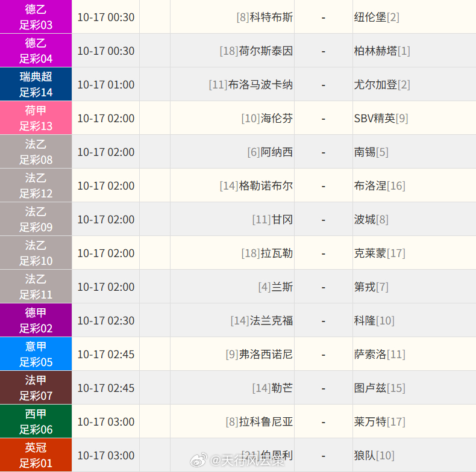This screenshot has height=472, width=476.
Task: Click the 法乙 足彩09 league cell
Action: coord(36,219)
